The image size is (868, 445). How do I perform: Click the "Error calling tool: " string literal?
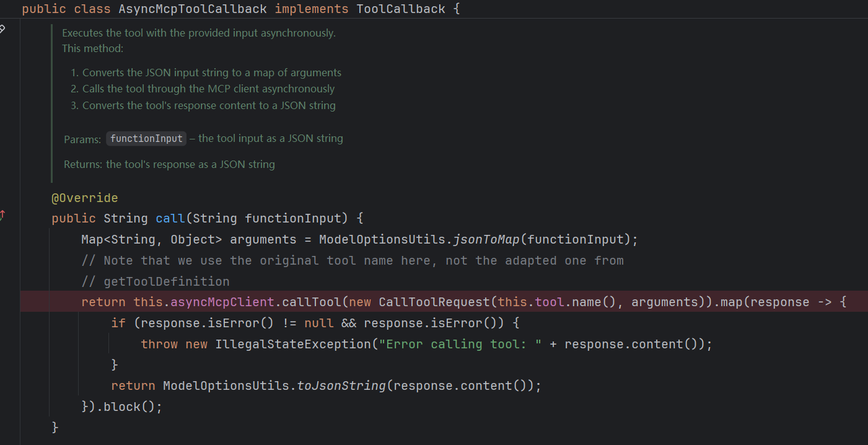tap(460, 345)
